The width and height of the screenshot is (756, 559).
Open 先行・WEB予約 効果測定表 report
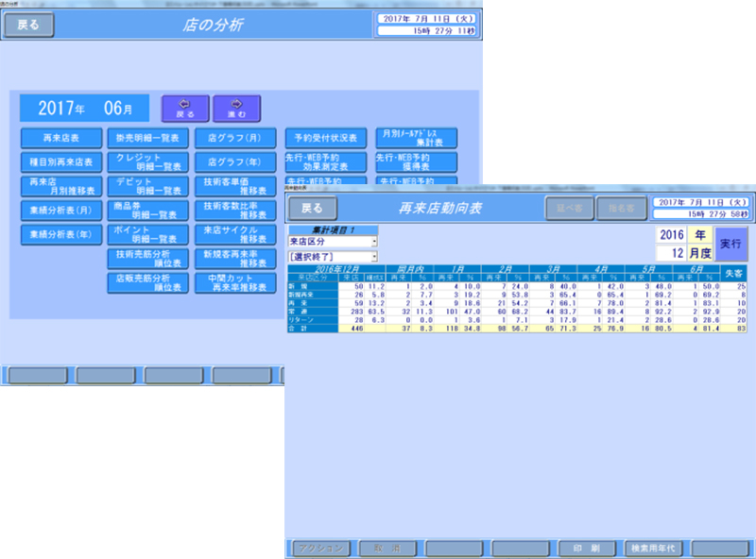tap(326, 161)
